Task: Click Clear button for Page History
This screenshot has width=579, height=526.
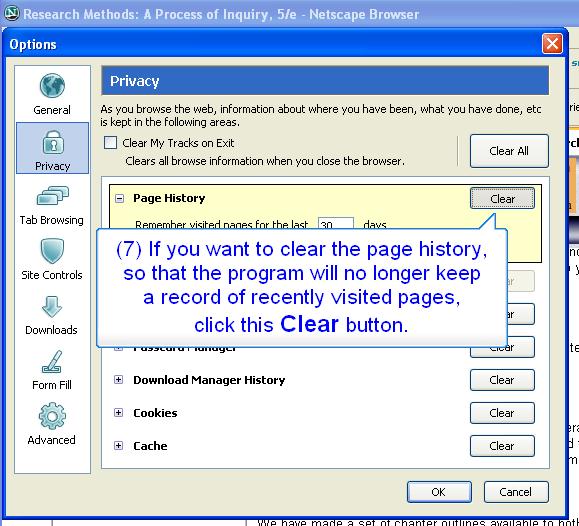Action: 502,199
